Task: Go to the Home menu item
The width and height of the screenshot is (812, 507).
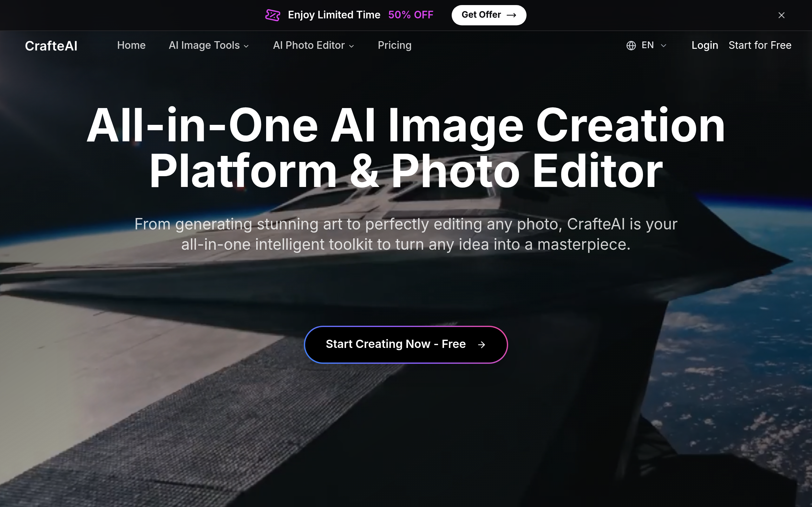Action: 131,45
